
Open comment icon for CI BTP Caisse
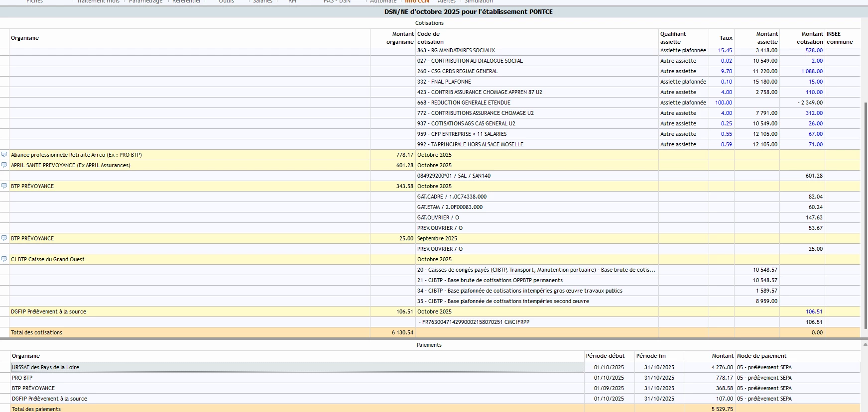click(4, 259)
